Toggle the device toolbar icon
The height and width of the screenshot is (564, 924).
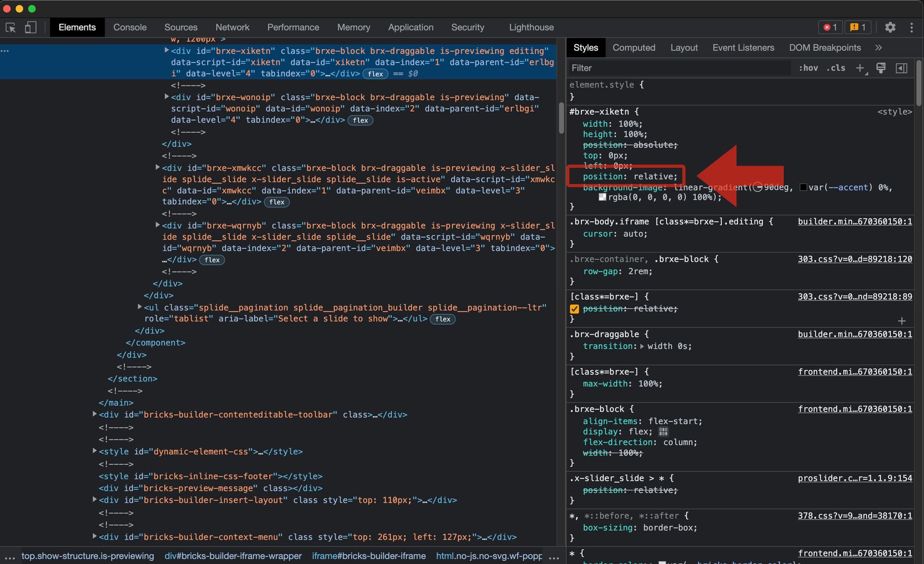30,27
